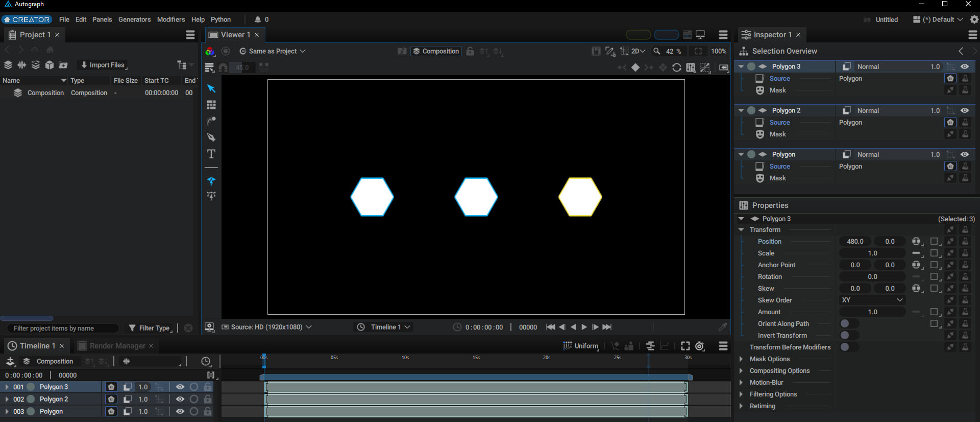
Task: Open the Modifiers menu
Action: pyautogui.click(x=171, y=19)
